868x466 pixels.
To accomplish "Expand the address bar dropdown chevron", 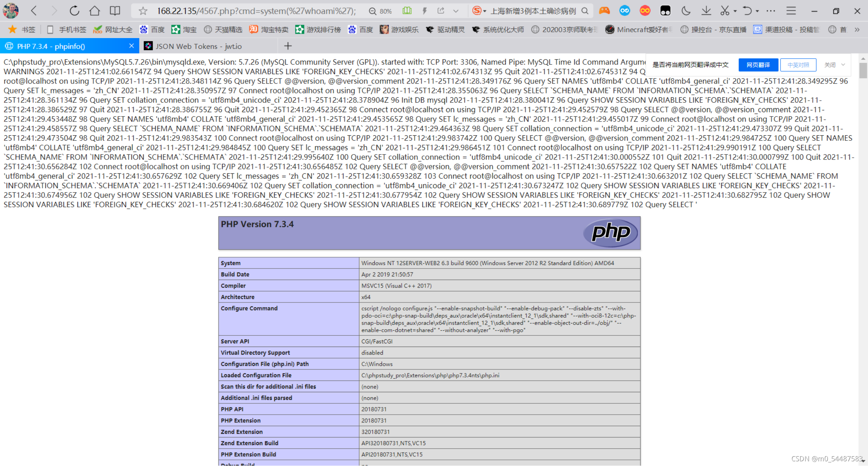I will tap(456, 11).
